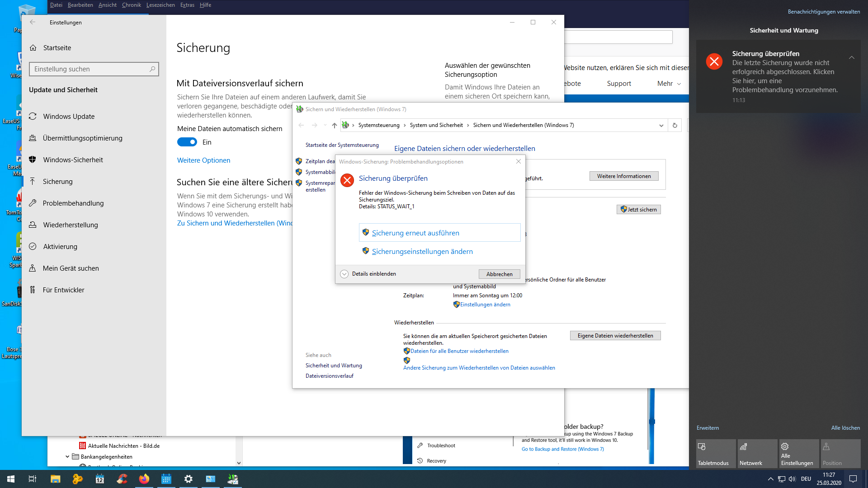Turn off Meine Dateien automatisch sichern

coord(187,142)
